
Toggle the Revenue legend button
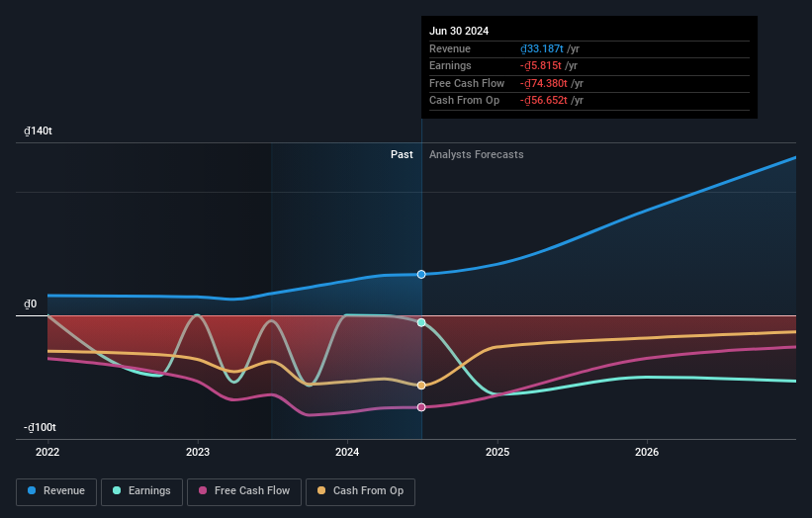[56, 491]
